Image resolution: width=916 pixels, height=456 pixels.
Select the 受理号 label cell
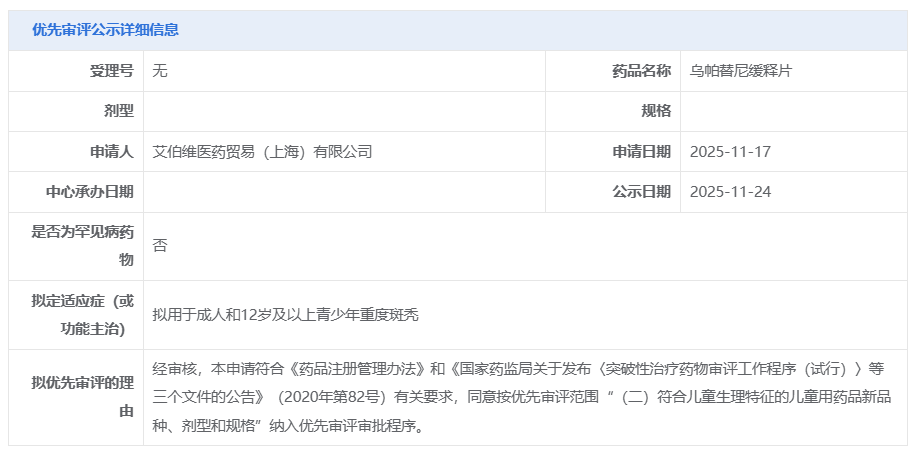tap(112, 71)
